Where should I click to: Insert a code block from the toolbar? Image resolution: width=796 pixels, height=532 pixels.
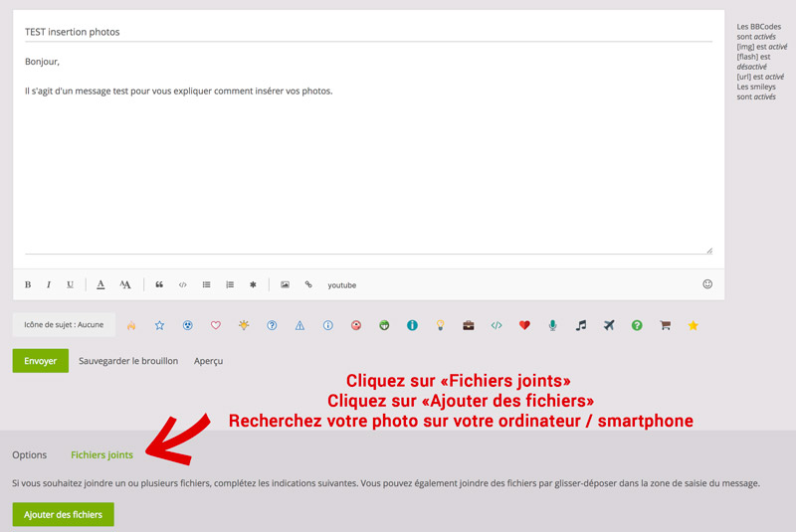183,284
